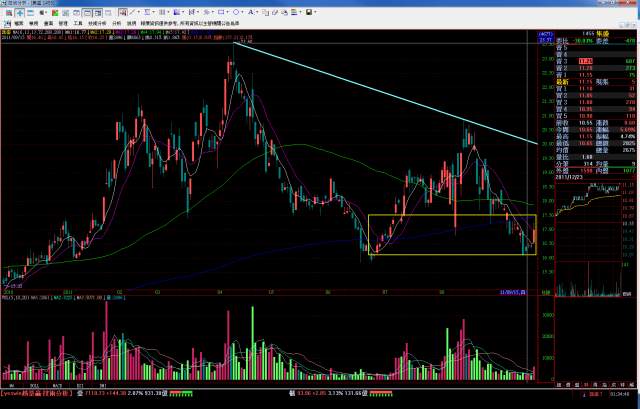Click inner volume value 1077
The image size is (640, 409).
[629, 171]
